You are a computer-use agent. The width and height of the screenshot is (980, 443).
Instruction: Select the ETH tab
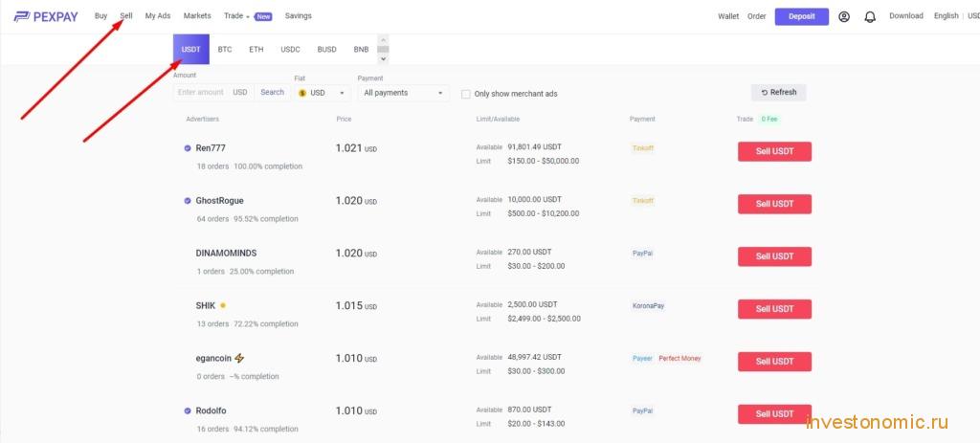pyautogui.click(x=256, y=50)
